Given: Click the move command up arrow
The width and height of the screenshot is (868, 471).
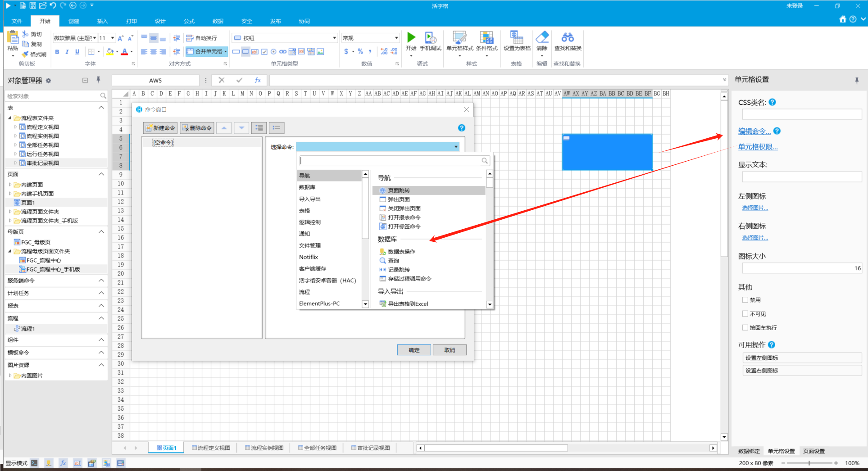Looking at the screenshot, I should (224, 128).
